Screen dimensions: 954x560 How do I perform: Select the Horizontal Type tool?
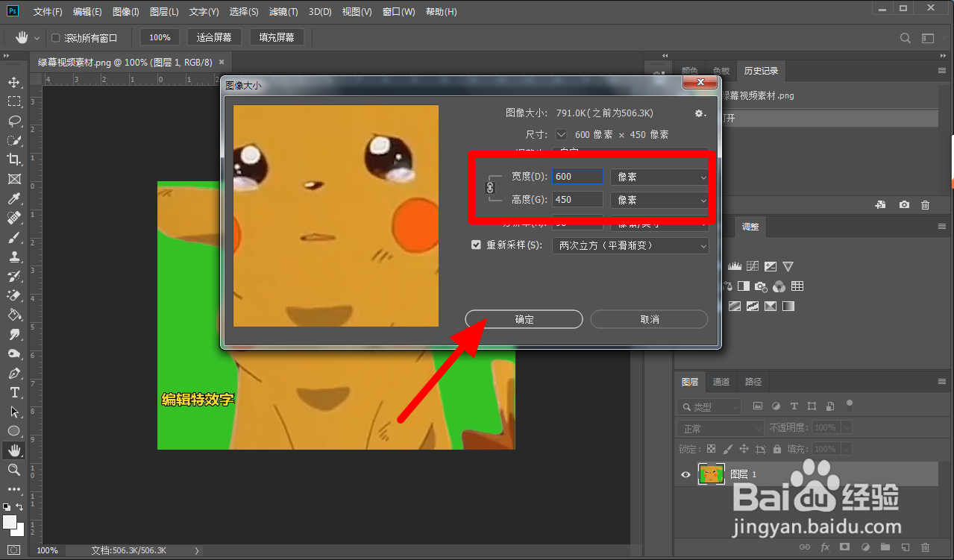(14, 392)
